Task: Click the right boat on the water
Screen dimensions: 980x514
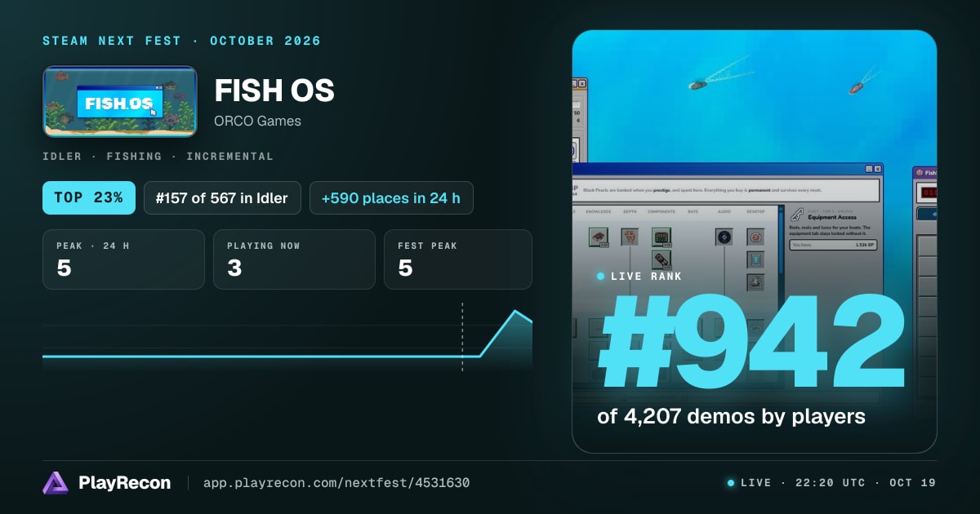Action: pos(856,87)
